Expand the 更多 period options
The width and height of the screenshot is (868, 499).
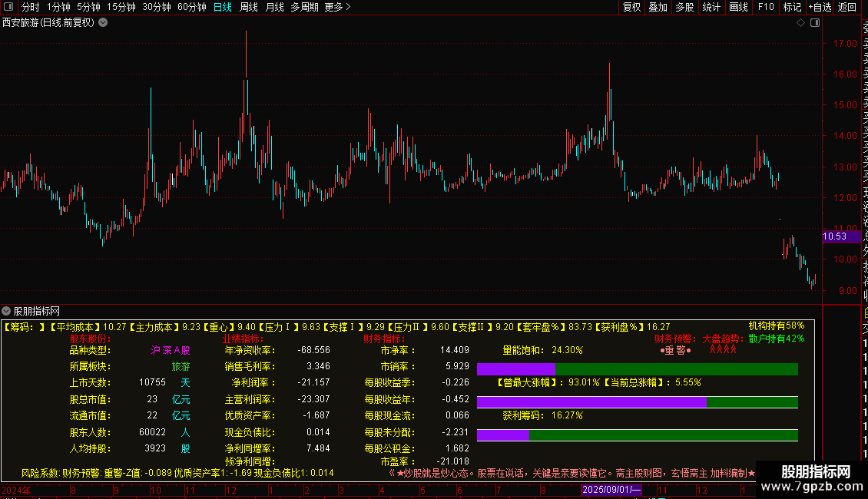337,7
